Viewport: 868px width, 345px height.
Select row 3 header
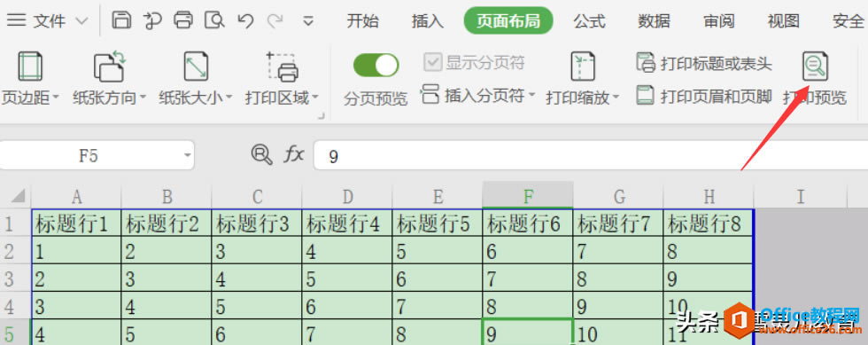pos(16,278)
